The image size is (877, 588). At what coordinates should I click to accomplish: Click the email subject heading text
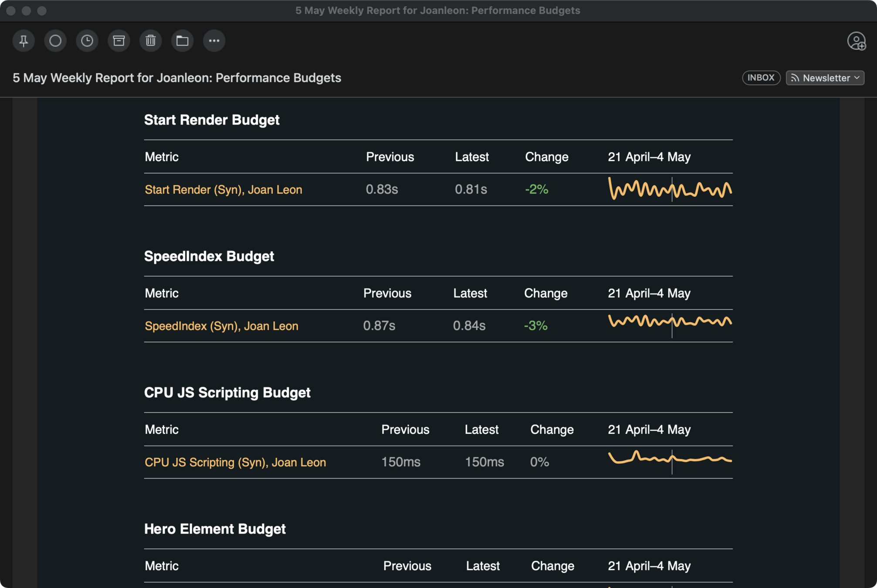[x=176, y=78]
